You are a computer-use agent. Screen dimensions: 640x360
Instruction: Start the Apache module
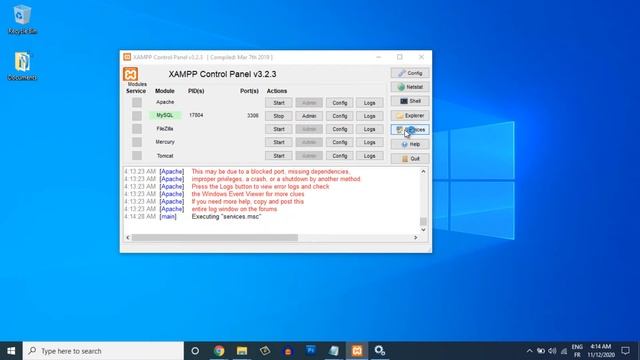279,103
